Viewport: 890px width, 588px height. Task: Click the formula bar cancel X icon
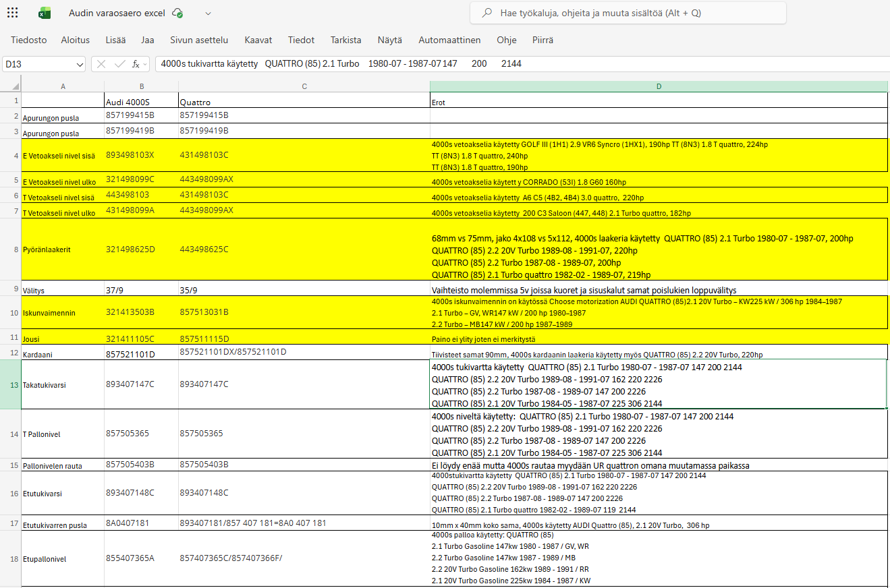pyautogui.click(x=101, y=64)
